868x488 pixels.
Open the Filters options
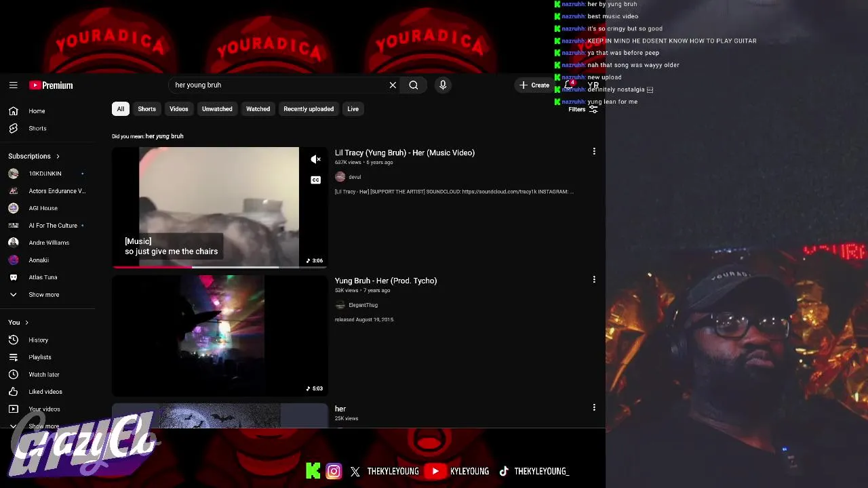click(x=583, y=109)
